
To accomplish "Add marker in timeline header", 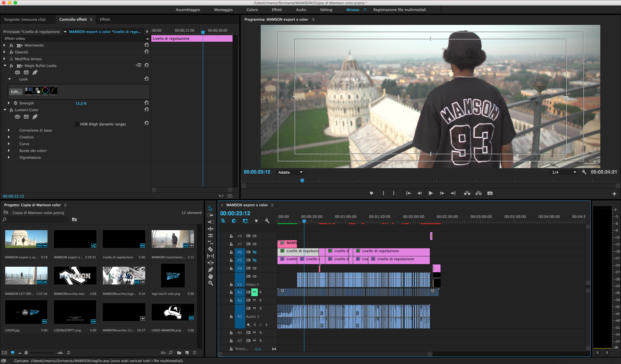I will 256,221.
